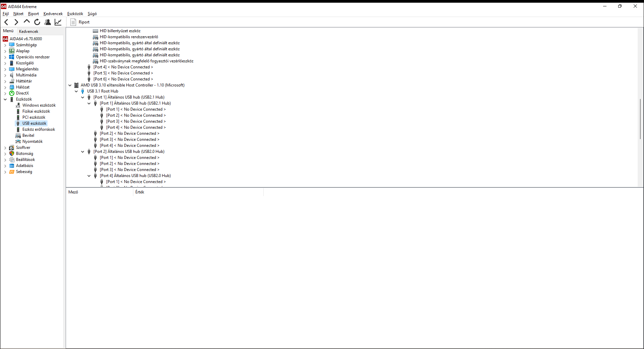Image resolution: width=644 pixels, height=349 pixels.
Task: Open the user/favorites person icon in toolbar
Action: point(48,22)
